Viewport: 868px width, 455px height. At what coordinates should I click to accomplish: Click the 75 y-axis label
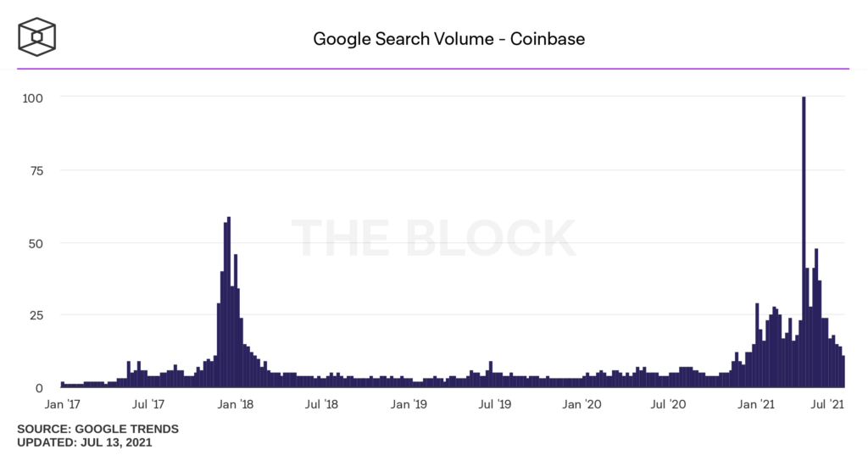coord(36,170)
